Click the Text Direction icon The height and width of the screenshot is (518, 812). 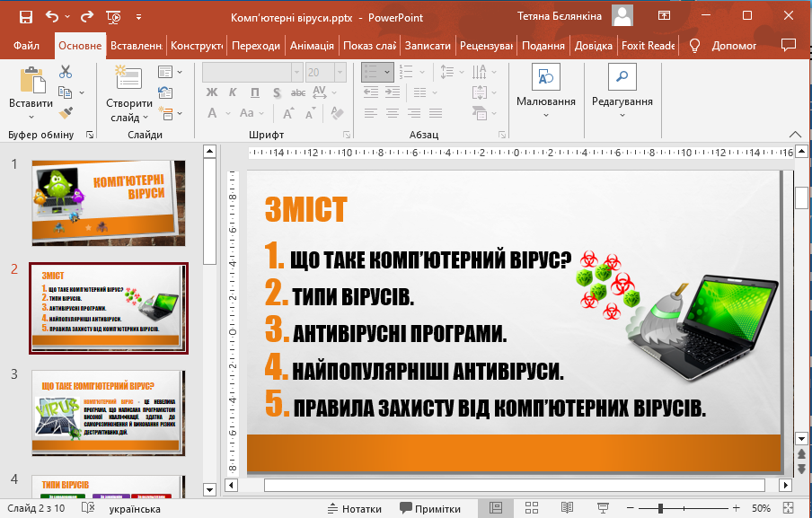(x=480, y=72)
